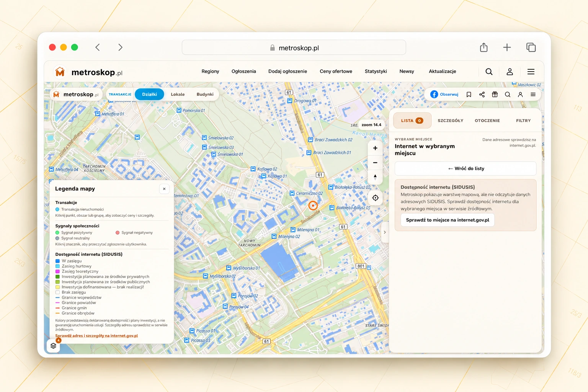Viewport: 588px width, 392px height.
Task: Open Regiony in the top navigation
Action: click(x=210, y=72)
